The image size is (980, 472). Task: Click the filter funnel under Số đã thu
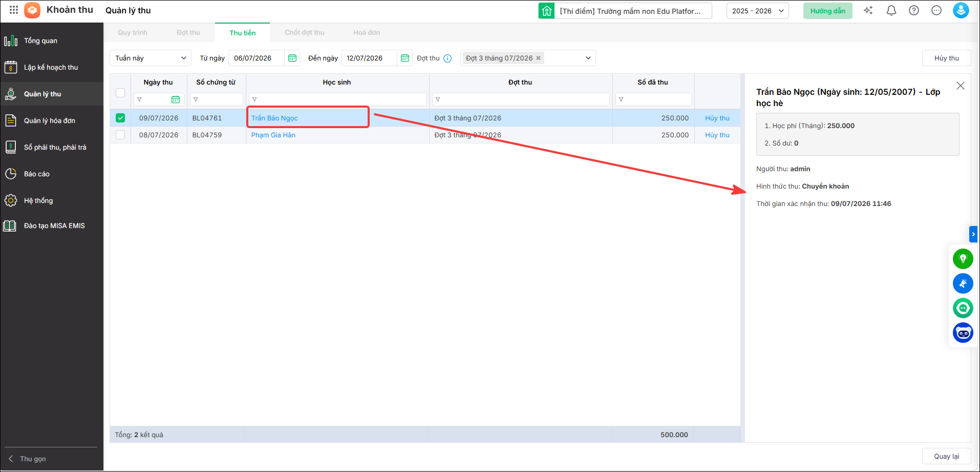coord(621,99)
